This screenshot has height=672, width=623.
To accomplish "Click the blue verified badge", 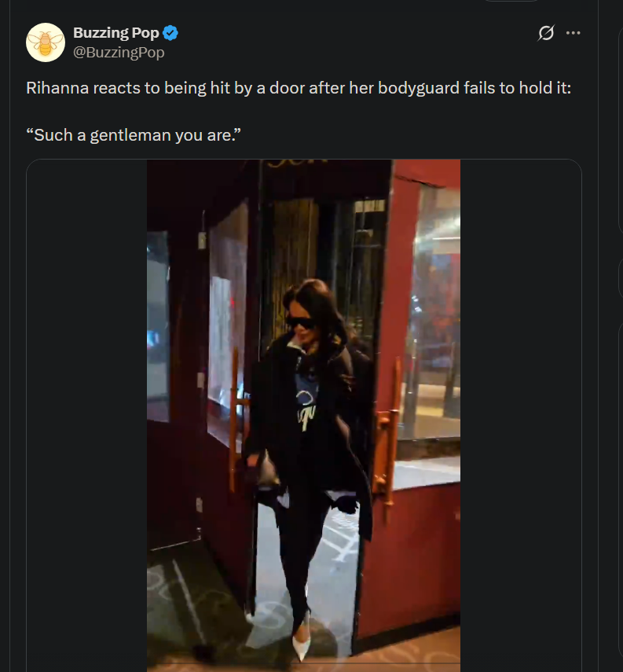I will (170, 33).
